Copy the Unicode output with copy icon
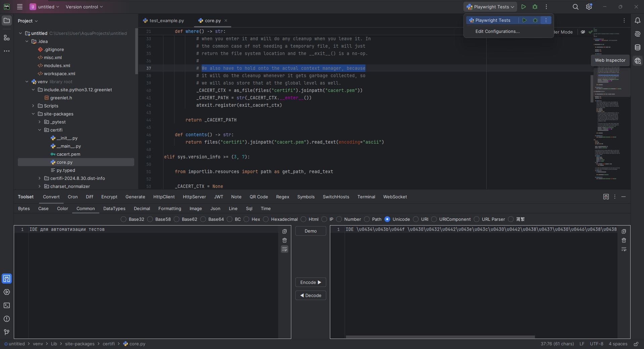 coord(624,231)
